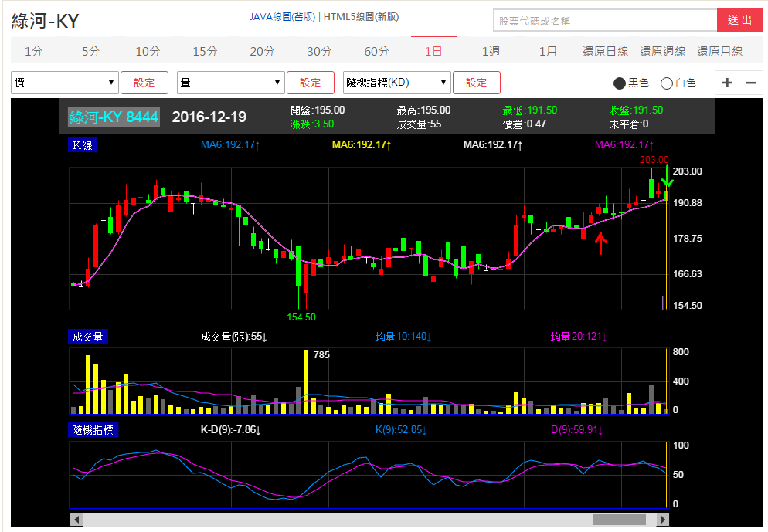
Task: Click scrollbar right arrow under chart
Action: tap(663, 519)
